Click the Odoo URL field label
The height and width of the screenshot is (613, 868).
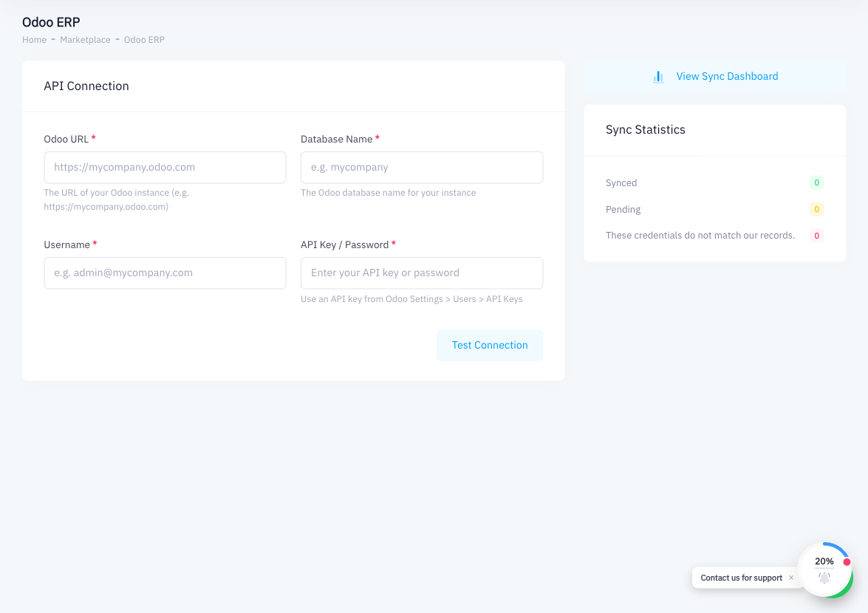(66, 139)
